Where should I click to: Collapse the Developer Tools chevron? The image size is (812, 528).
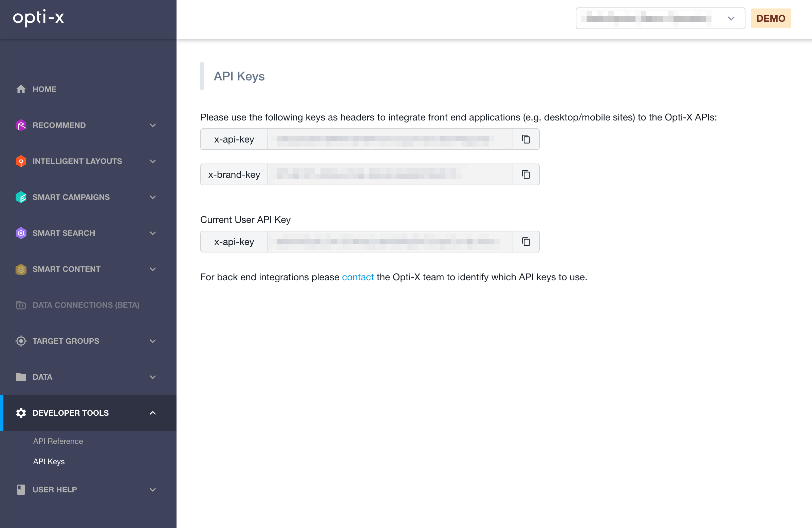(x=153, y=413)
